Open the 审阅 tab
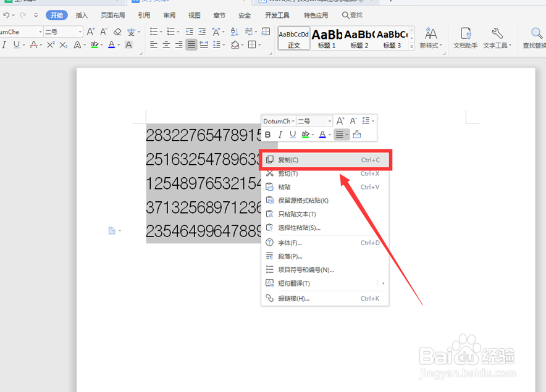The image size is (546, 392). [169, 15]
